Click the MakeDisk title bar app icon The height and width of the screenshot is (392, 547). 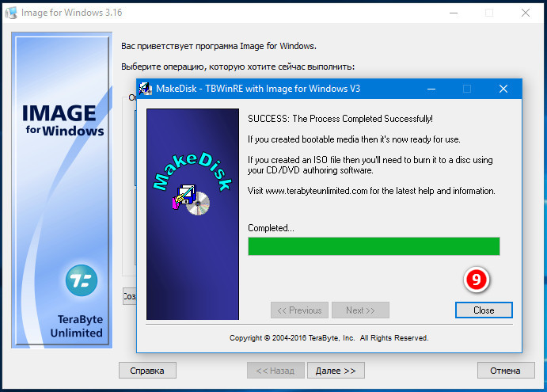point(146,89)
